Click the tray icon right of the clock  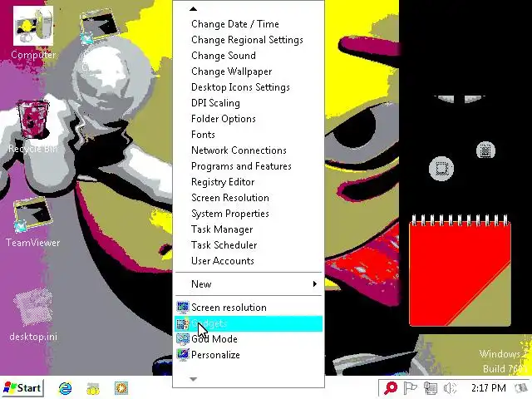[x=521, y=388]
